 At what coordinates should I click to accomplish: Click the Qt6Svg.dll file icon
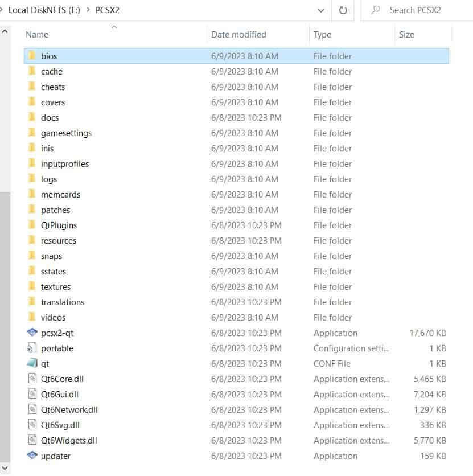click(x=32, y=425)
